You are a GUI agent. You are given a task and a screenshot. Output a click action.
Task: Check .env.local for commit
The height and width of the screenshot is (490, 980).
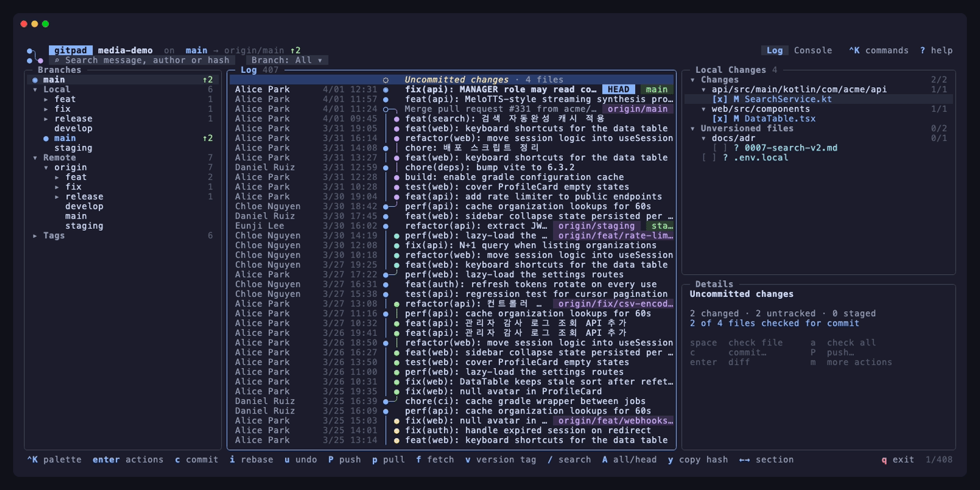pos(709,158)
